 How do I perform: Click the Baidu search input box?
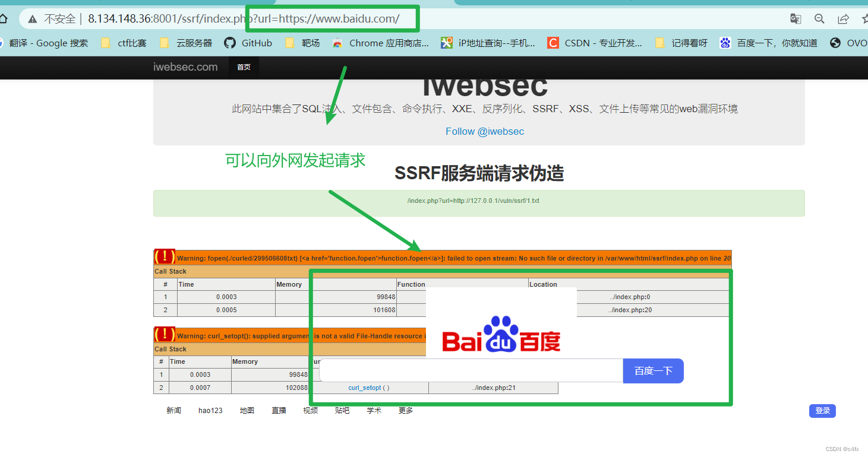[x=471, y=370]
